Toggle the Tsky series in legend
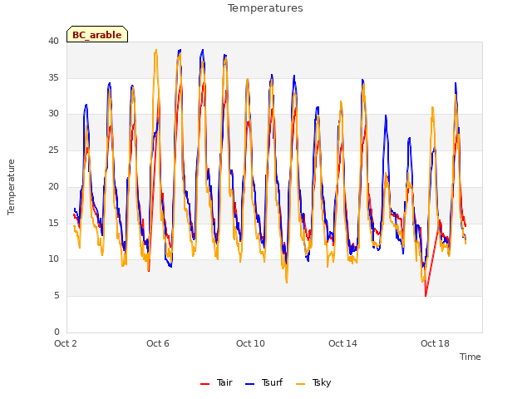The image size is (532, 399). pos(313,382)
